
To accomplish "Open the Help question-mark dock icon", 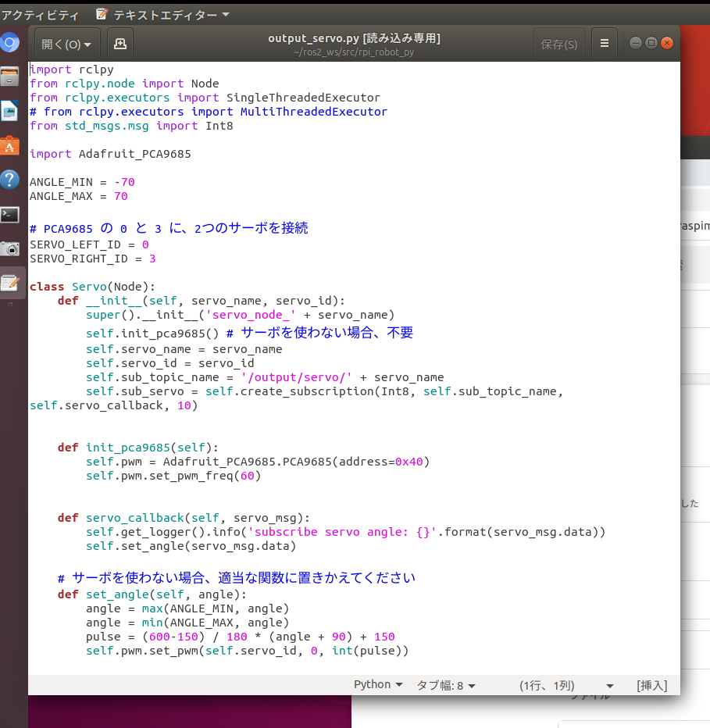I will [x=9, y=180].
